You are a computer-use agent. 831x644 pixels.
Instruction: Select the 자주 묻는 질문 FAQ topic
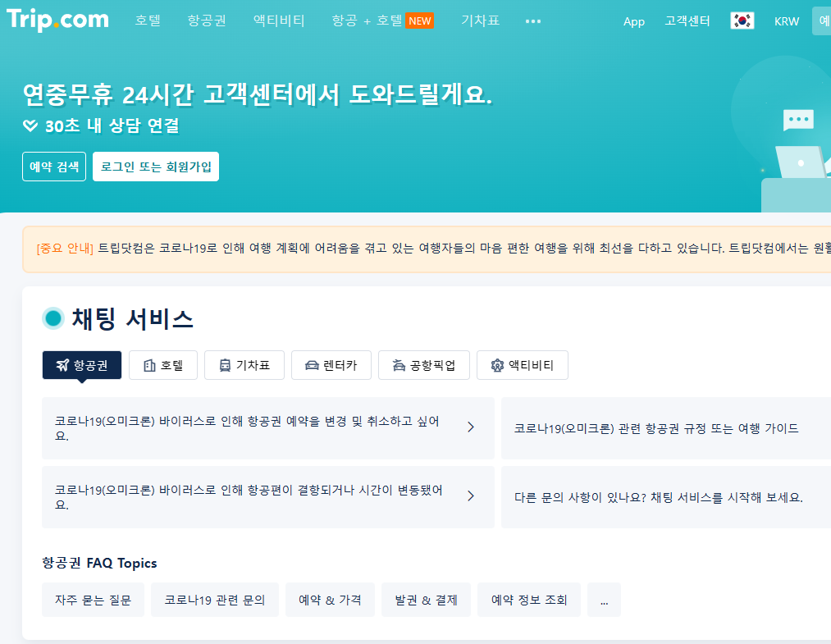tap(93, 600)
